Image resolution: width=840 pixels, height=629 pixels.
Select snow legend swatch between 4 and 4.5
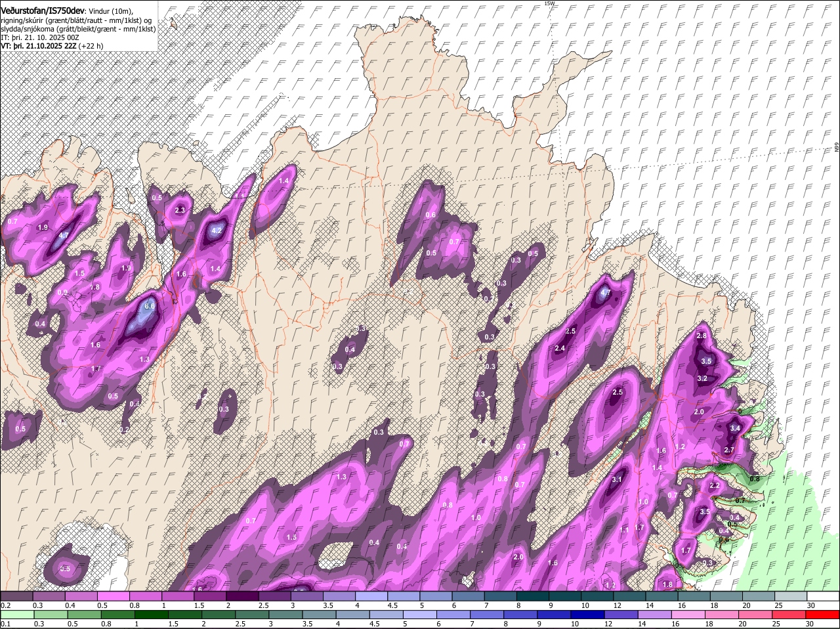pyautogui.click(x=371, y=596)
